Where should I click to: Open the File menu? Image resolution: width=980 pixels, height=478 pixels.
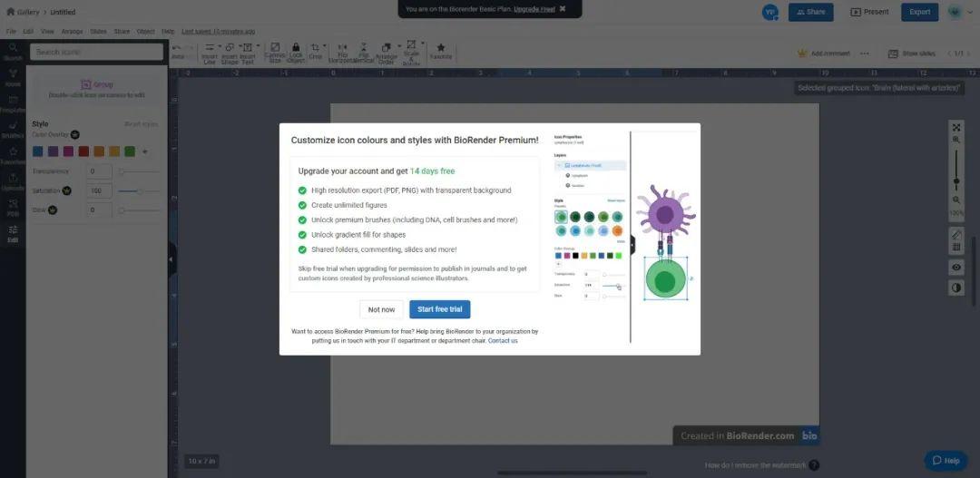(11, 31)
